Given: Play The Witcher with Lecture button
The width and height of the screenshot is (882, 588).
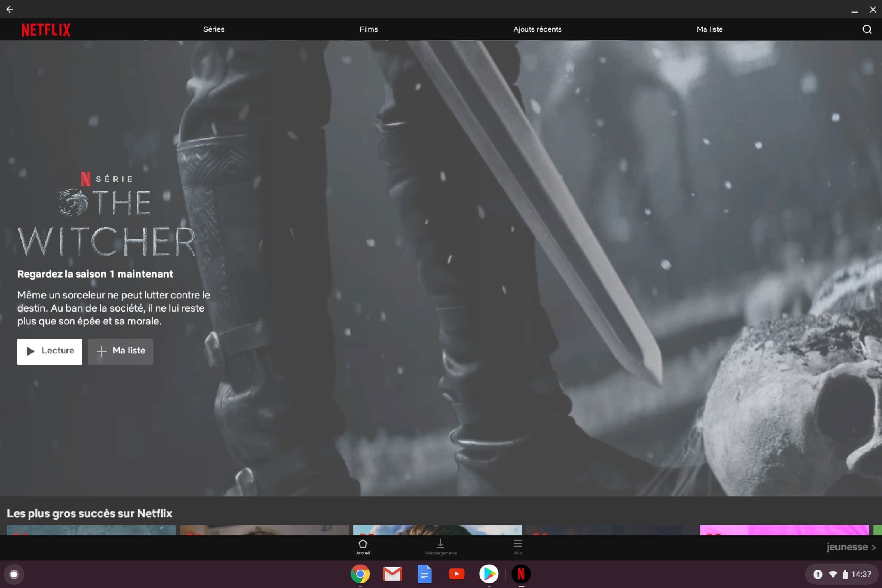Looking at the screenshot, I should point(50,351).
